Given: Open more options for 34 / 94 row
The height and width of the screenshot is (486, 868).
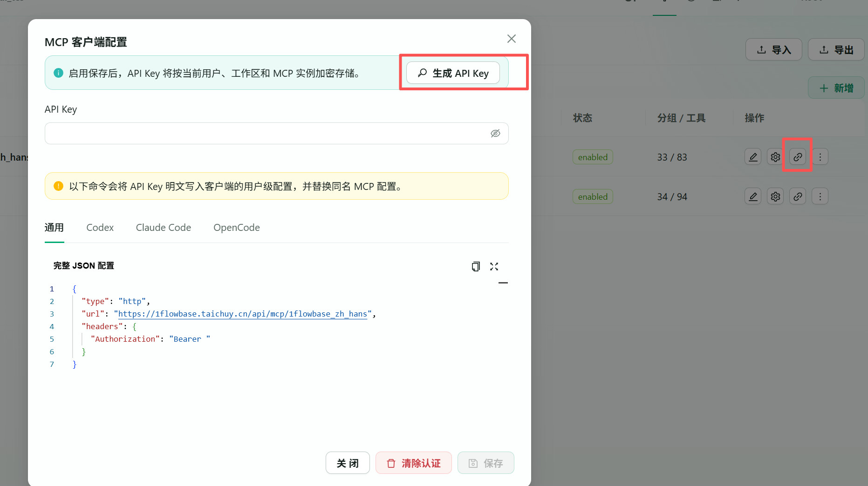Looking at the screenshot, I should pyautogui.click(x=820, y=196).
